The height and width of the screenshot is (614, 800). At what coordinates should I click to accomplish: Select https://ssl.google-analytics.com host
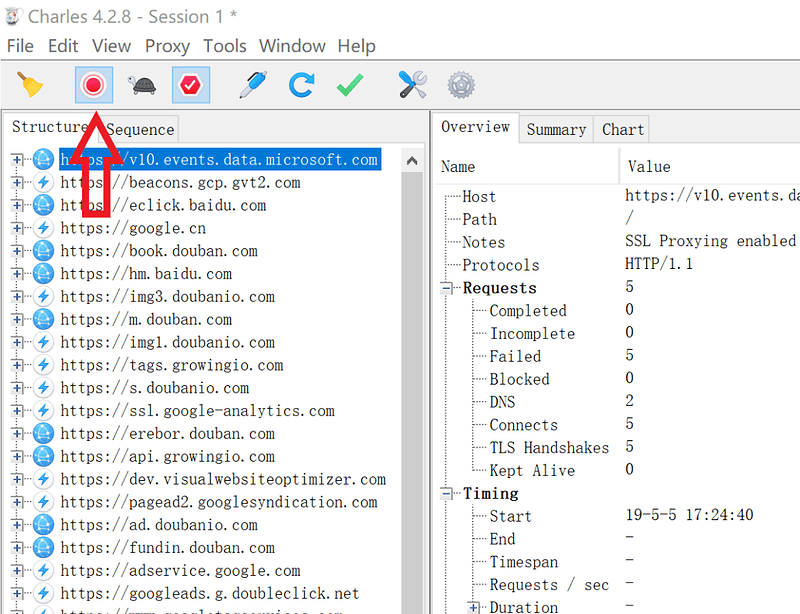tap(197, 411)
